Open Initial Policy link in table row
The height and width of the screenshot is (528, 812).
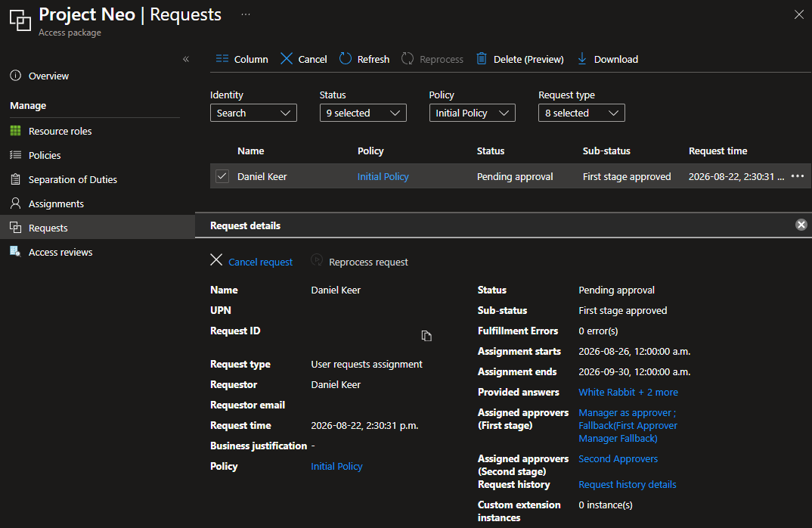coord(383,177)
